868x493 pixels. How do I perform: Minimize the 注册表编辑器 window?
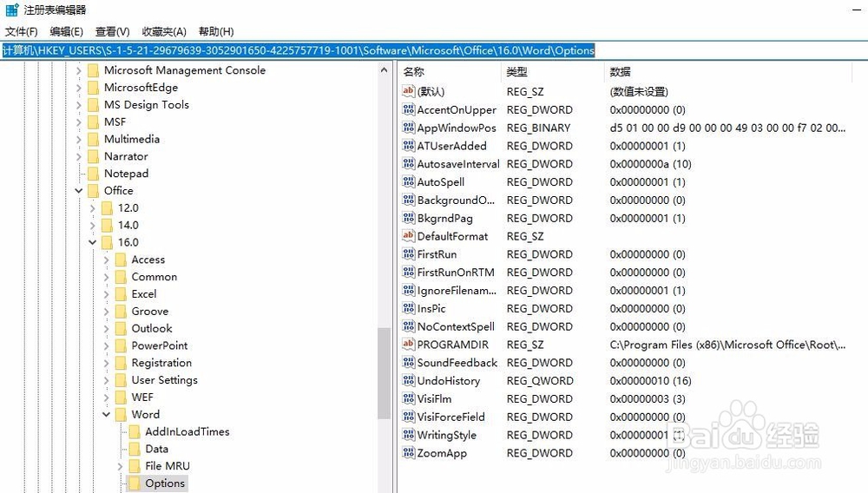857,10
